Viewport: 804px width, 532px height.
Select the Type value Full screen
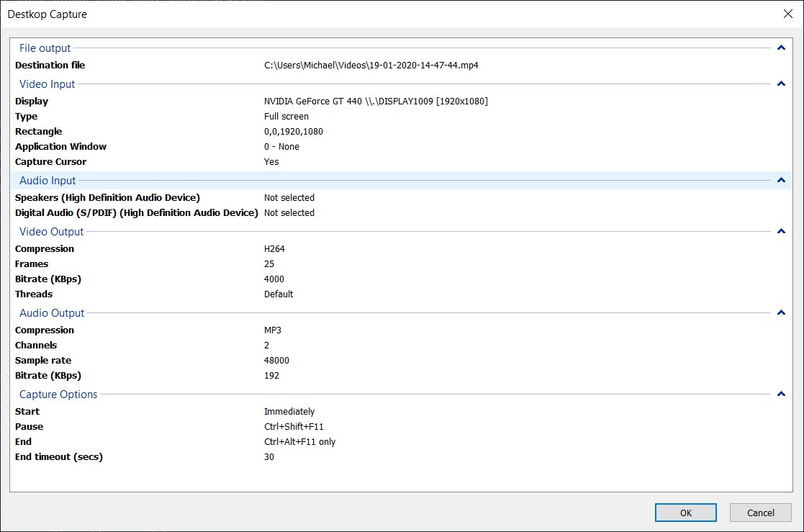[x=286, y=117]
